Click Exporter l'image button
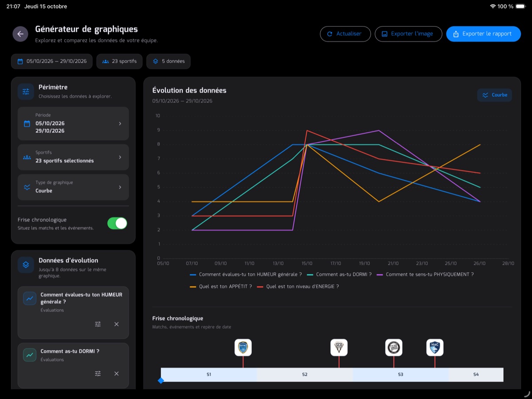This screenshot has height=399, width=532. [408, 34]
